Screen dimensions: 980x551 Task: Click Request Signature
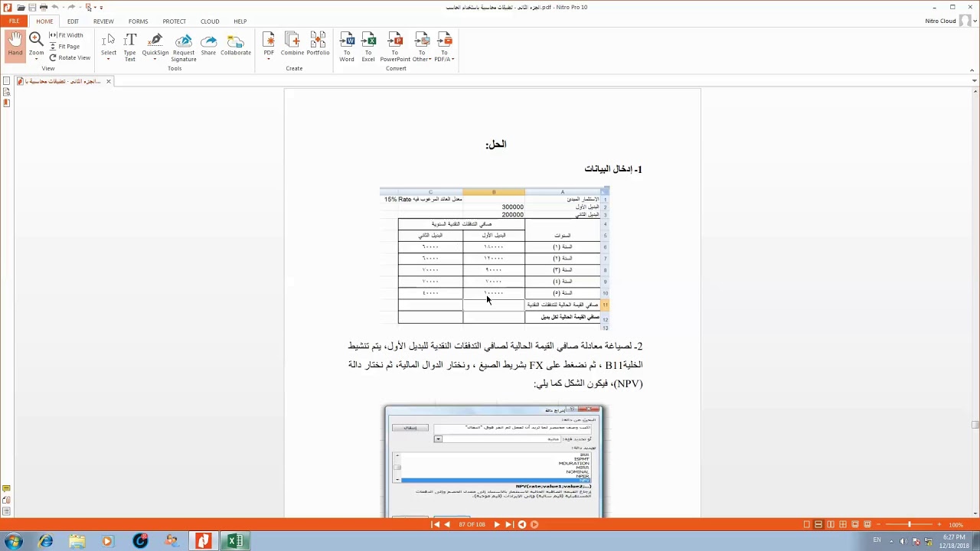click(x=184, y=47)
